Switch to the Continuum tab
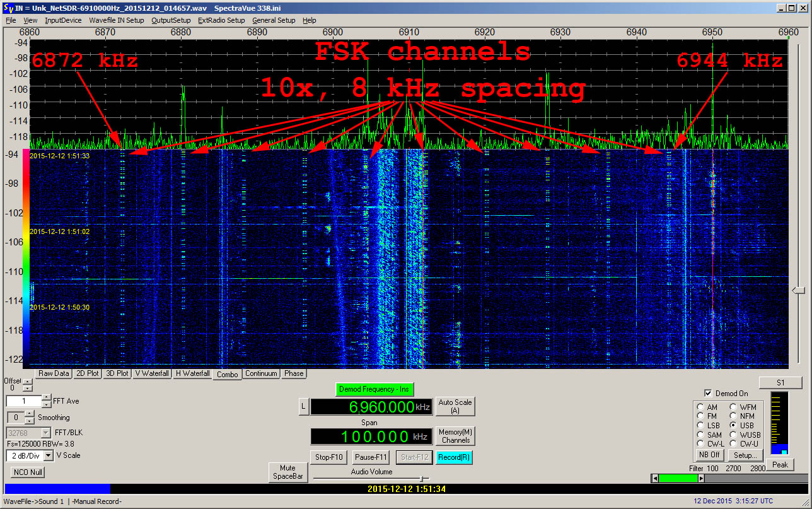Image resolution: width=812 pixels, height=509 pixels. 261,373
